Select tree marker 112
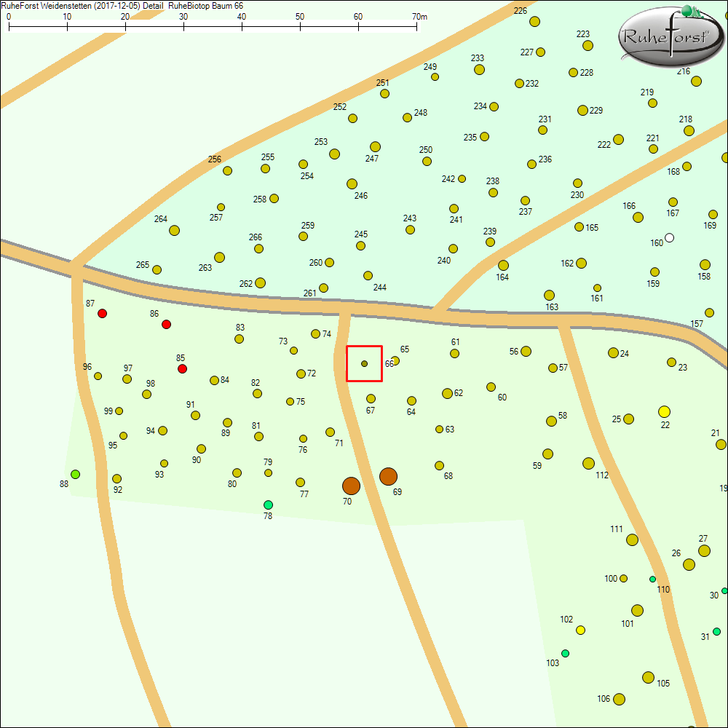This screenshot has height=728, width=728. point(588,463)
